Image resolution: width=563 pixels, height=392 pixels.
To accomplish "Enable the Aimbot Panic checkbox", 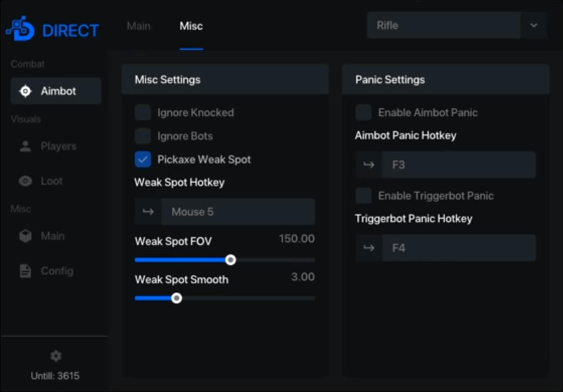I will [x=364, y=113].
